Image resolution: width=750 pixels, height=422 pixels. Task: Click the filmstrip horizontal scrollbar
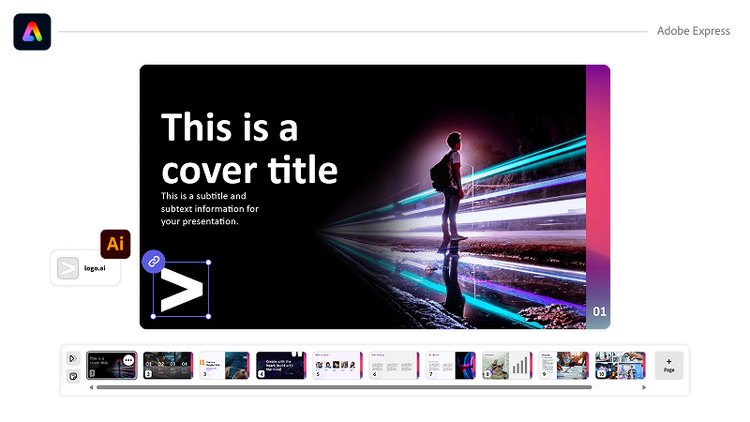[340, 387]
